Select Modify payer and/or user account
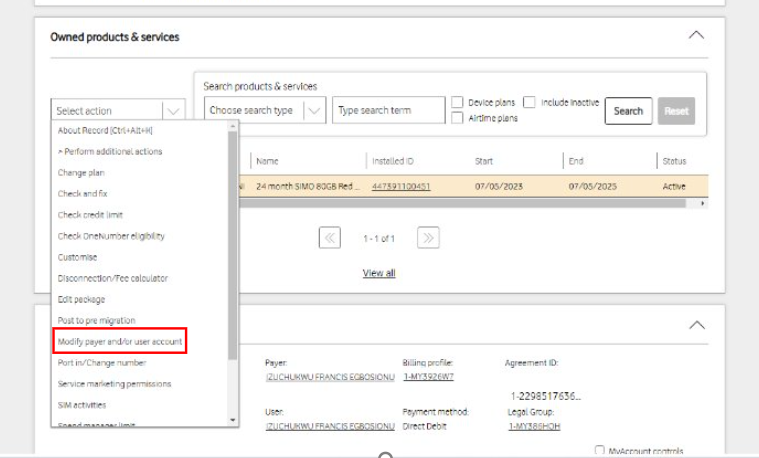759x458 pixels. click(120, 342)
